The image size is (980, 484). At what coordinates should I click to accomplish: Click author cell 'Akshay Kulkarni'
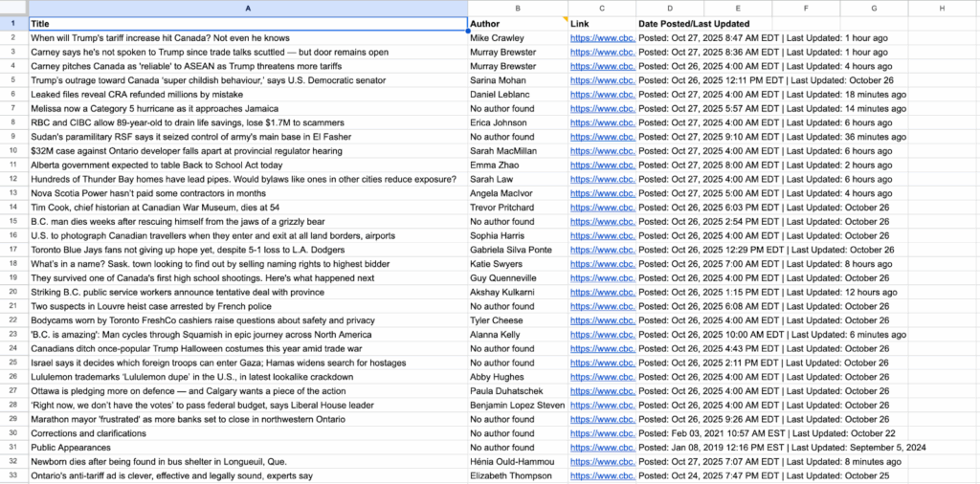point(518,293)
